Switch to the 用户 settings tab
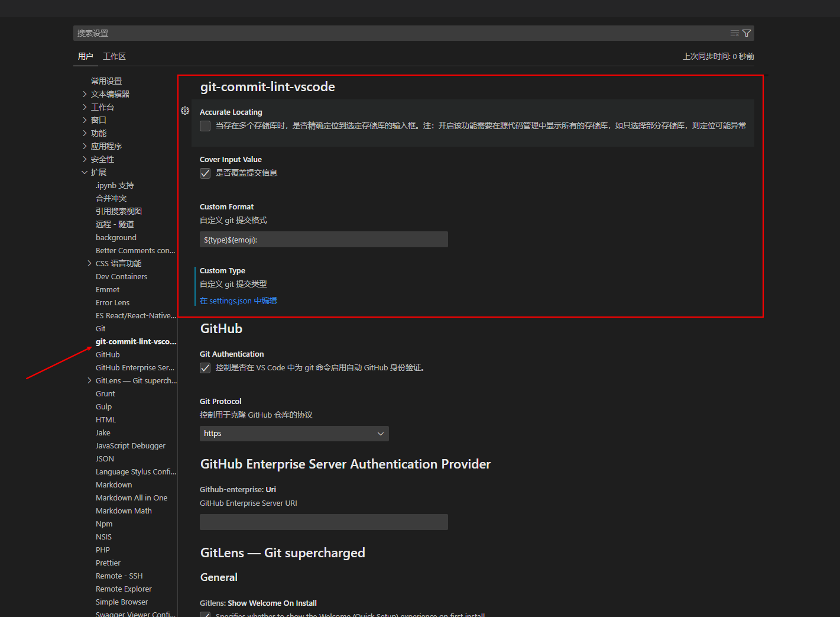Screen dimensions: 840x617 (85, 56)
